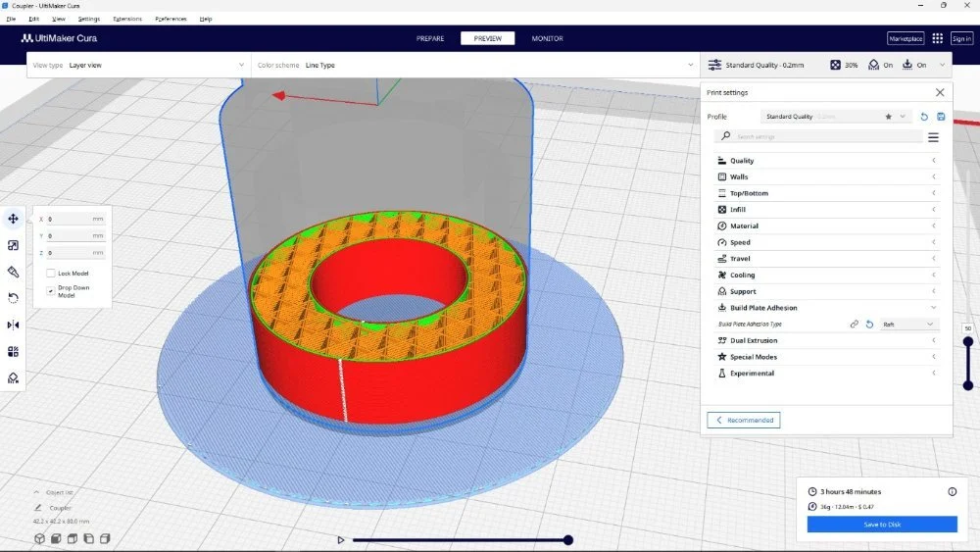The width and height of the screenshot is (980, 552).
Task: Click the layer slider's upper handle
Action: click(968, 342)
